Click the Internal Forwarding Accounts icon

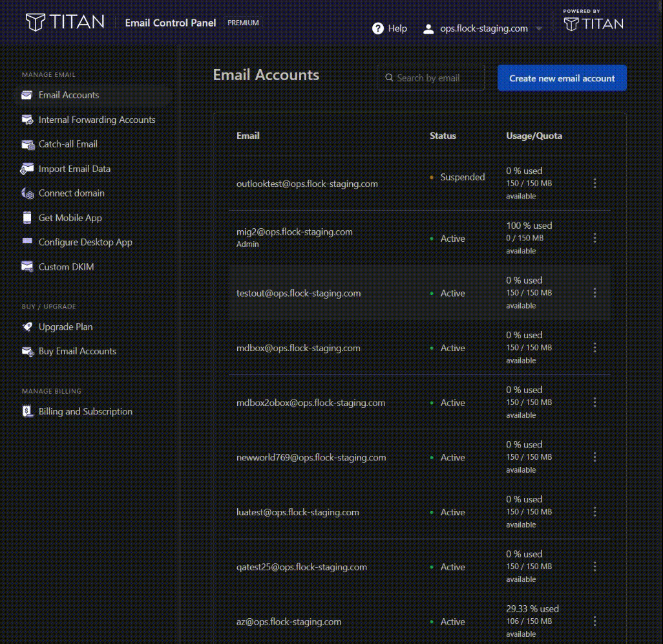(x=28, y=120)
